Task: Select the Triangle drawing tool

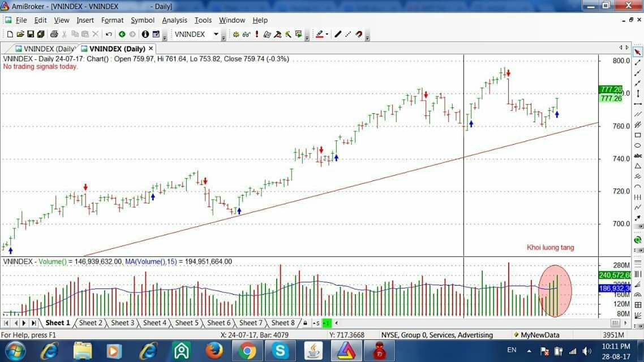Action: [638, 166]
